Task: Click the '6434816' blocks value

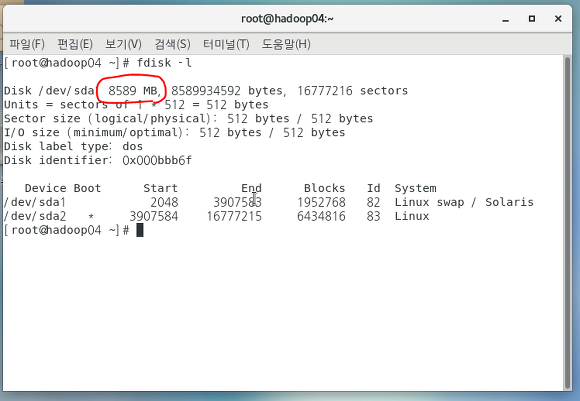Action: click(321, 216)
